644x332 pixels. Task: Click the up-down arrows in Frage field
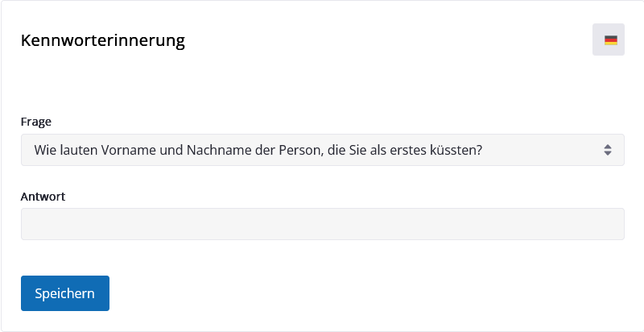coord(608,150)
